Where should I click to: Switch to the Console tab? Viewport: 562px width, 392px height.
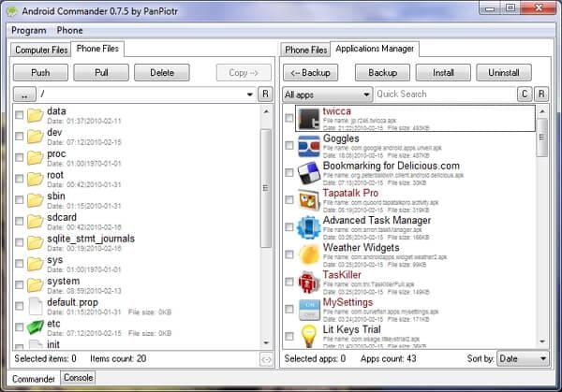click(x=78, y=378)
